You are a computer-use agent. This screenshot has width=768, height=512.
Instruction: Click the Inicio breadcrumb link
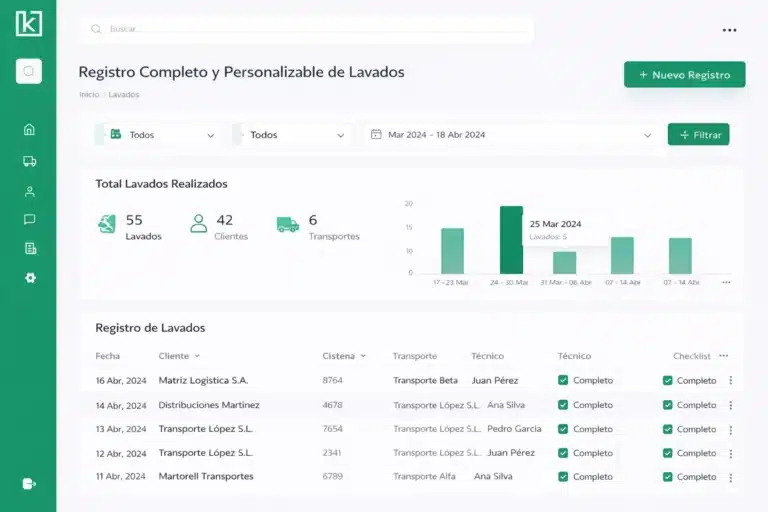[x=88, y=95]
